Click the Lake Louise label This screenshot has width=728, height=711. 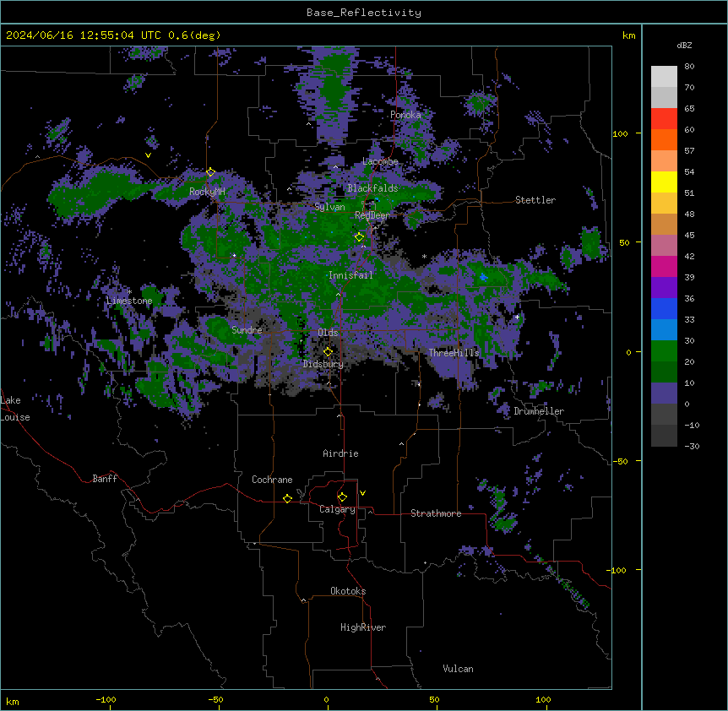pos(14,409)
